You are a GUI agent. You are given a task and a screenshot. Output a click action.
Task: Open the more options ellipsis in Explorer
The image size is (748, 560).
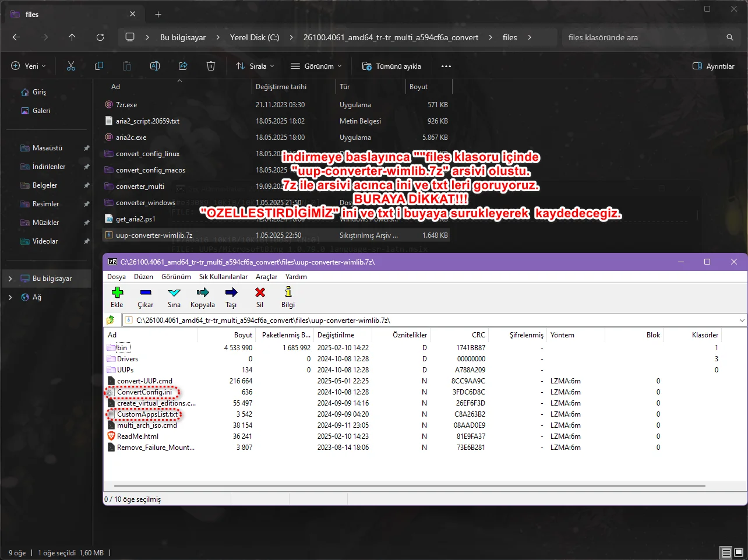point(446,66)
